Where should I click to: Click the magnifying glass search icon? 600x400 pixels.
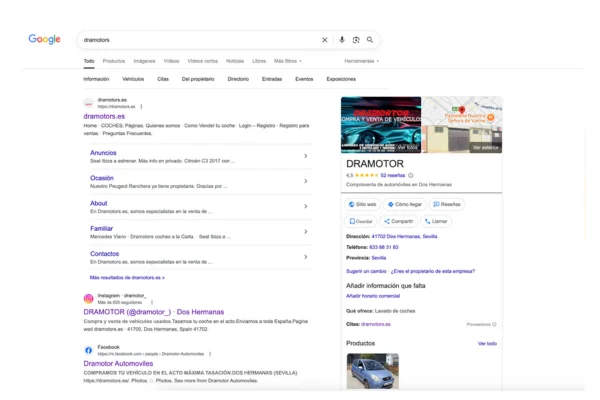[370, 40]
